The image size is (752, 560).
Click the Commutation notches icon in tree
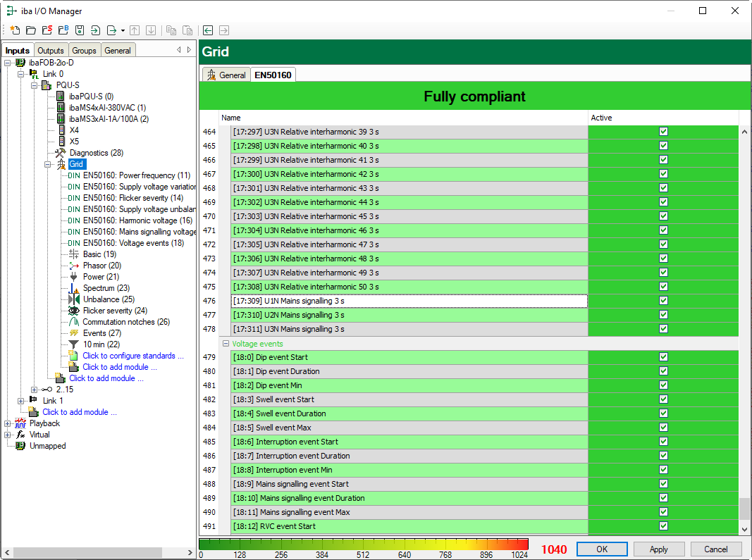(x=73, y=322)
